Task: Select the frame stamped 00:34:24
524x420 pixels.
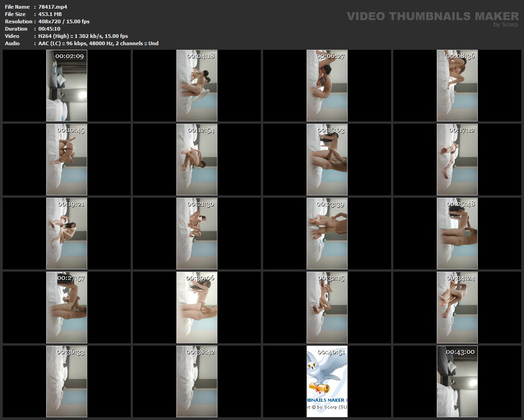Action: pos(457,307)
